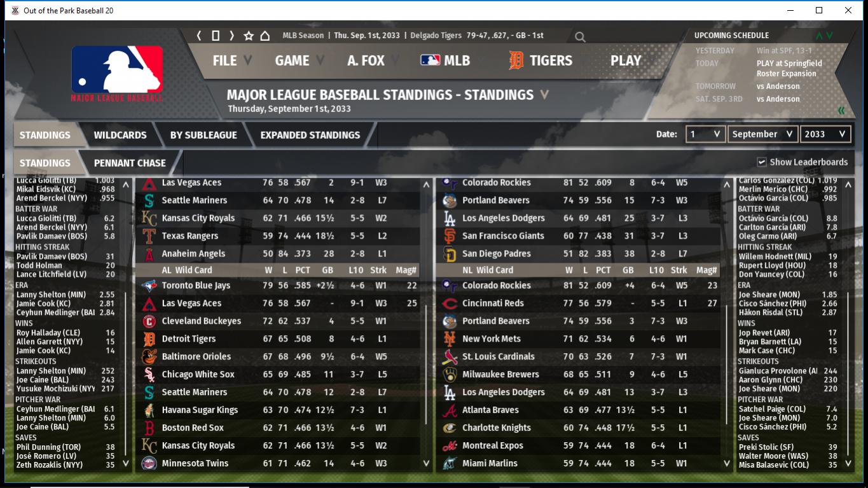The image size is (868, 488).
Task: Click the Cleveland Buckeyes logo icon
Action: (x=149, y=321)
